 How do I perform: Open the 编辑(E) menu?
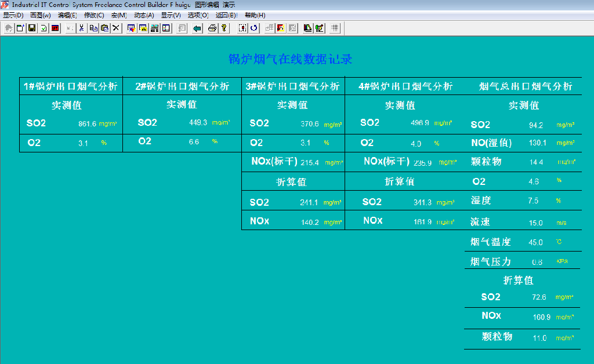pyautogui.click(x=67, y=15)
